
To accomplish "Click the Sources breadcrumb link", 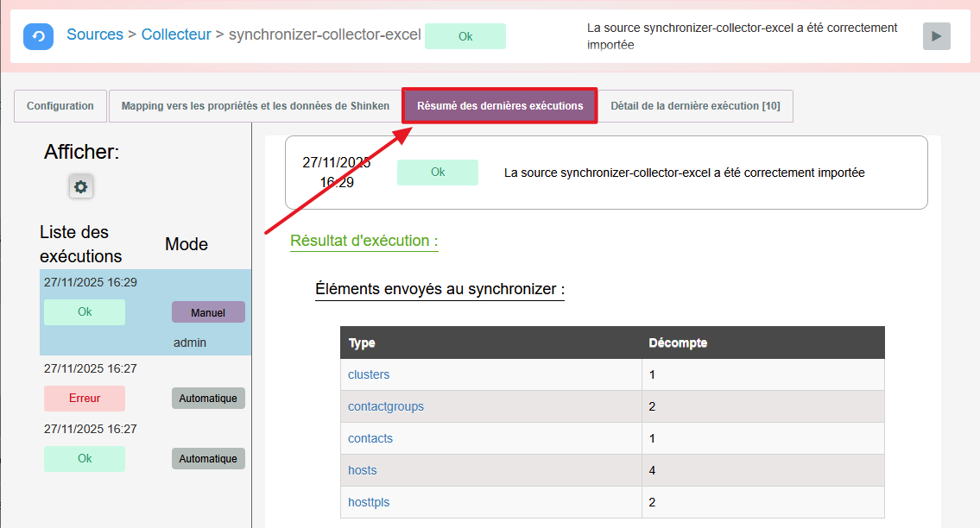I will click(x=95, y=35).
